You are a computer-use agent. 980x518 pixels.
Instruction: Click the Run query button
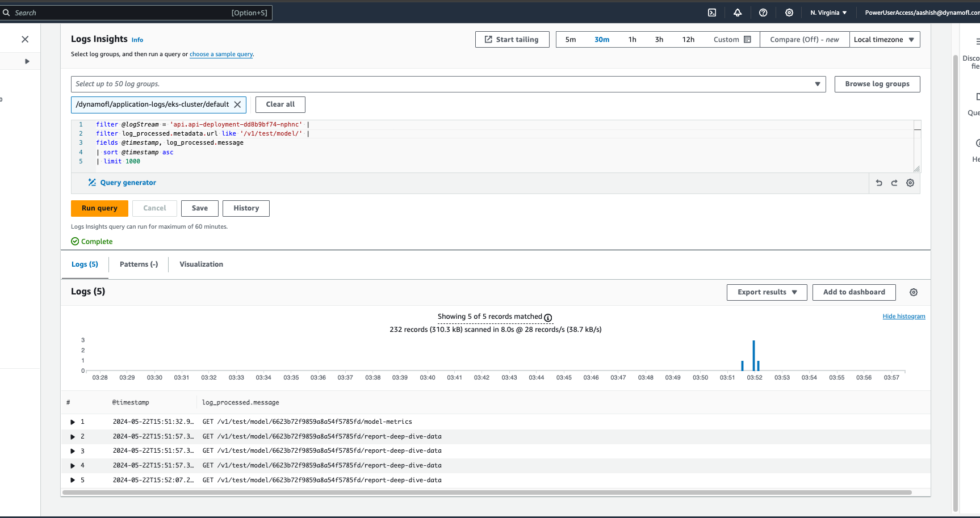click(99, 208)
